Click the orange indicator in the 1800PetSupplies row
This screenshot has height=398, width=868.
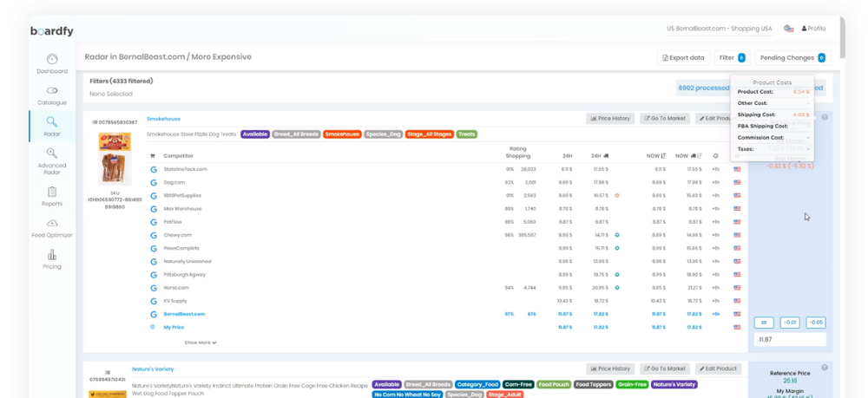[616, 195]
